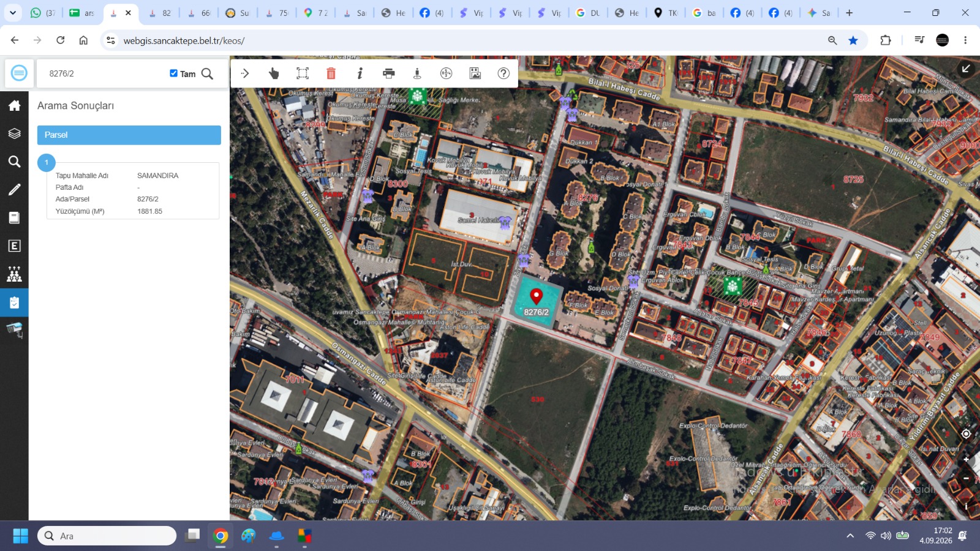Image resolution: width=980 pixels, height=551 pixels.
Task: Click the red location pin on map
Action: (537, 297)
